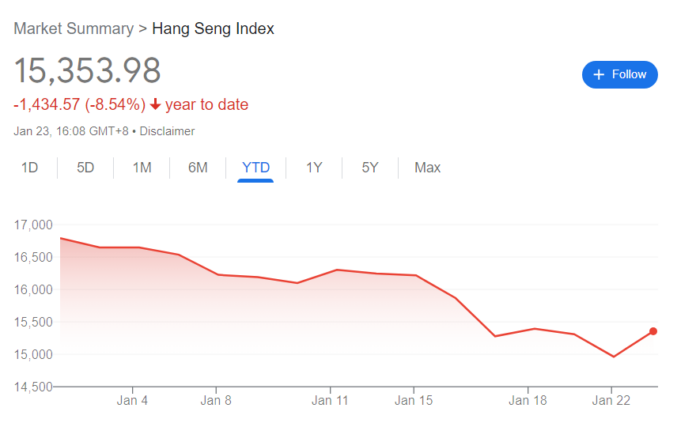696x423 pixels.
Task: Click the Jan 22 date axis label
Action: 612,401
